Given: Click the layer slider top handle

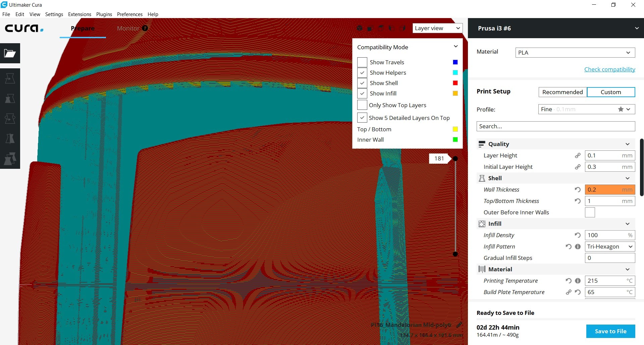Looking at the screenshot, I should tap(455, 158).
